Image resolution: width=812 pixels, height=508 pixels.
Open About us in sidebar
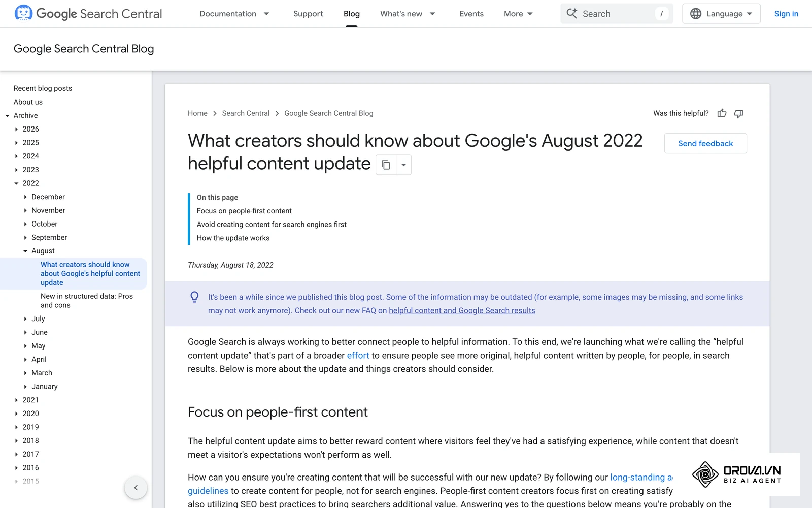click(x=28, y=102)
